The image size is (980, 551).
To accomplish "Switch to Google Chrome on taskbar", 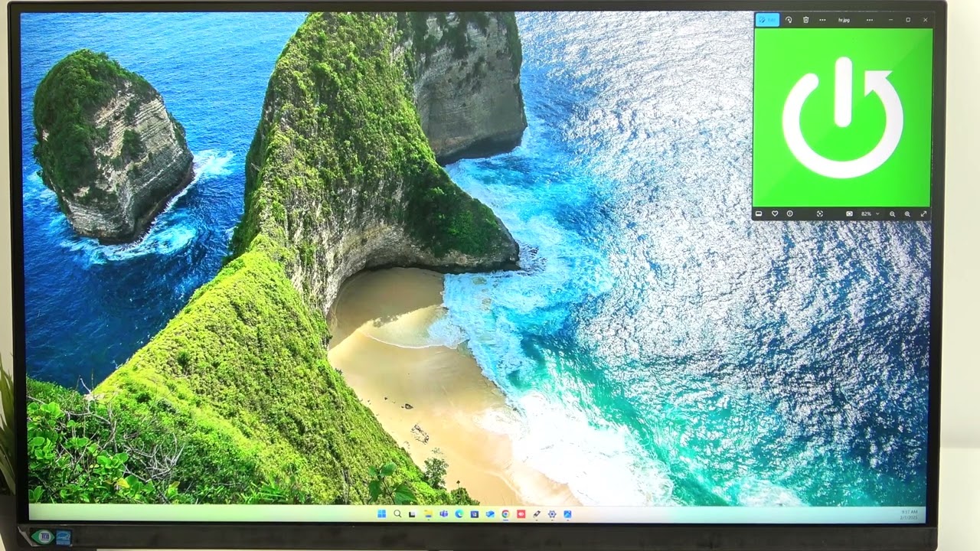I will click(505, 514).
